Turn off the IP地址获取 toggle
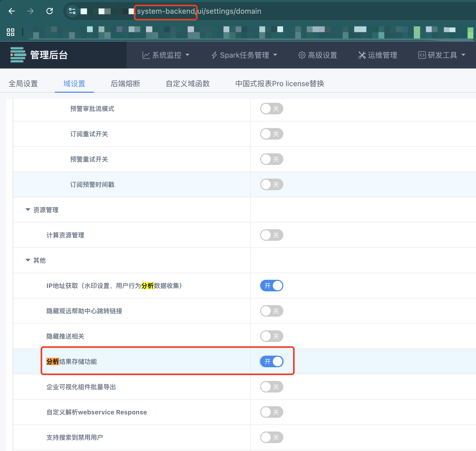Viewport: 476px width, 451px height. click(x=271, y=286)
